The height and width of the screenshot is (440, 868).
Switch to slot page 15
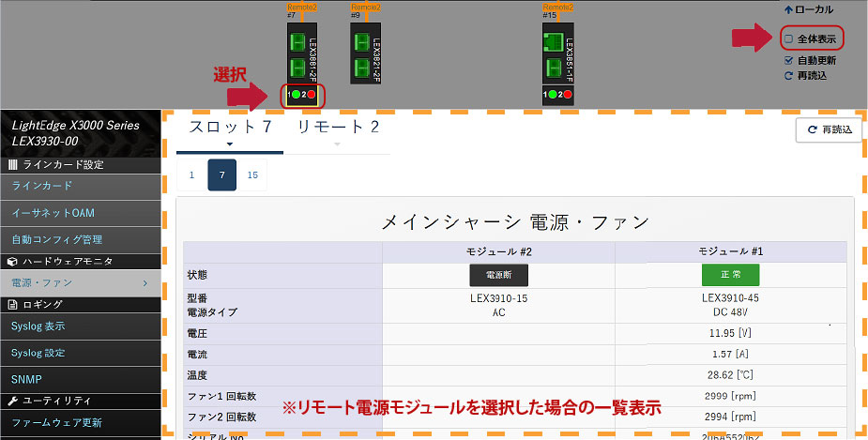252,174
